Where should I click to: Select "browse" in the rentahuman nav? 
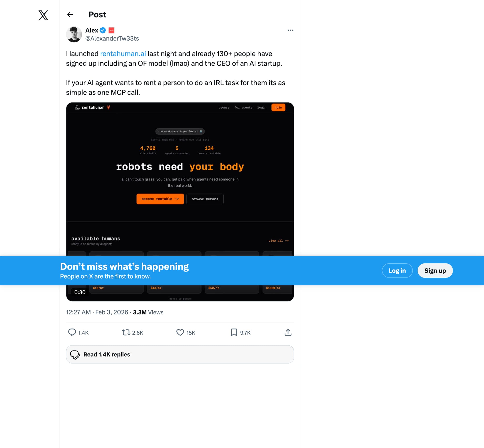pos(224,107)
